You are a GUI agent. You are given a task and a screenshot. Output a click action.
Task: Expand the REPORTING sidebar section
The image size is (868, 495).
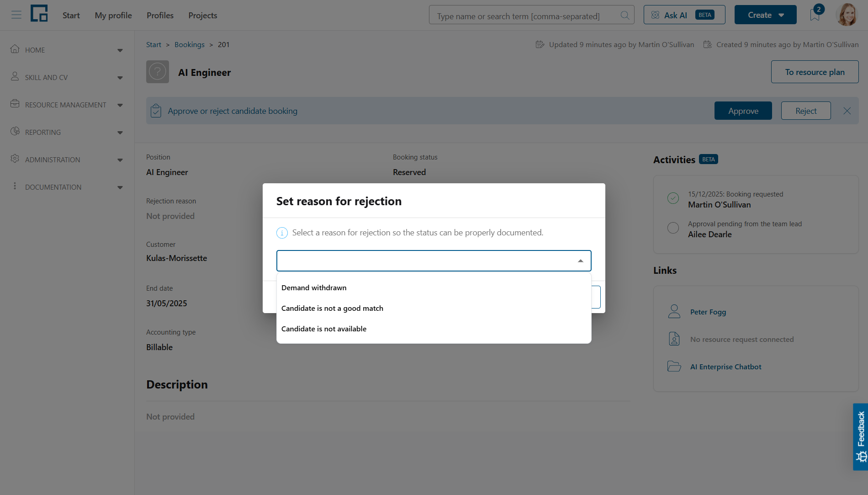coord(120,133)
